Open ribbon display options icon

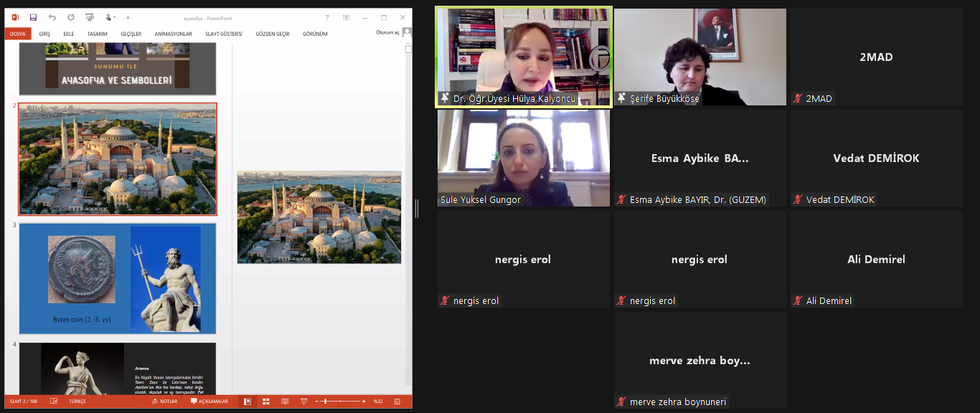pos(346,17)
